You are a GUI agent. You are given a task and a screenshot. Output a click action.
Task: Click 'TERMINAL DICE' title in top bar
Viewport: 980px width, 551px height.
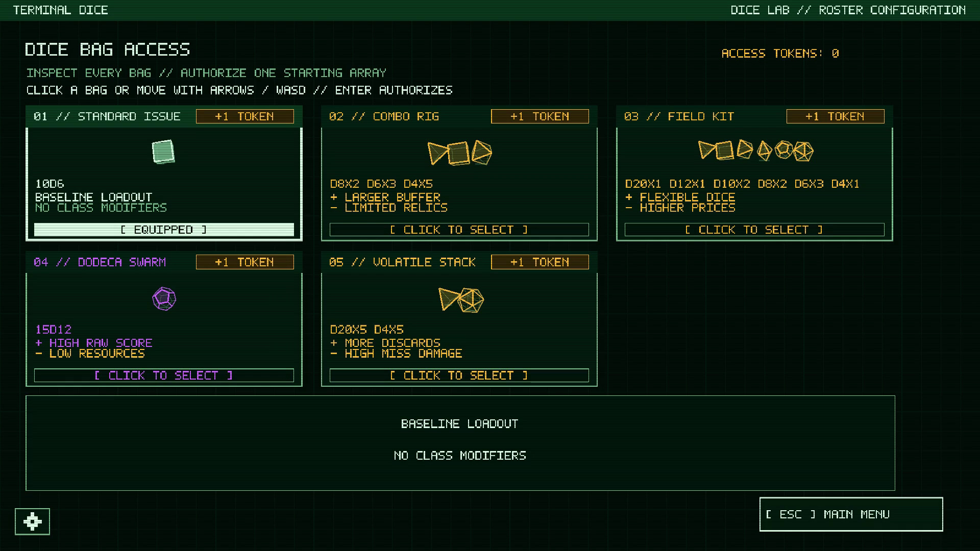coord(60,10)
